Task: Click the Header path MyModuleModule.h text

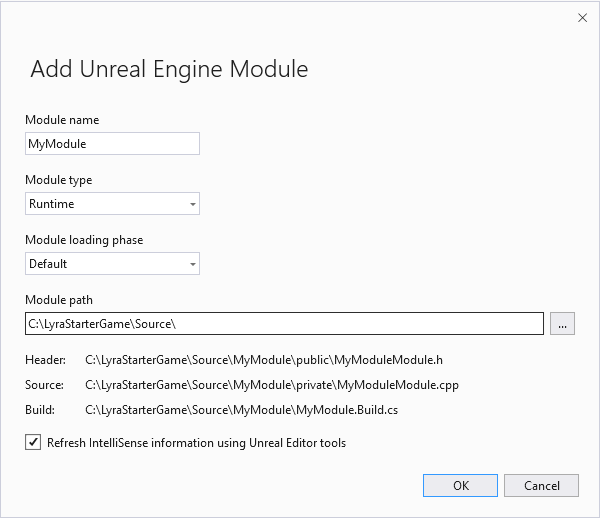Action: point(264,360)
